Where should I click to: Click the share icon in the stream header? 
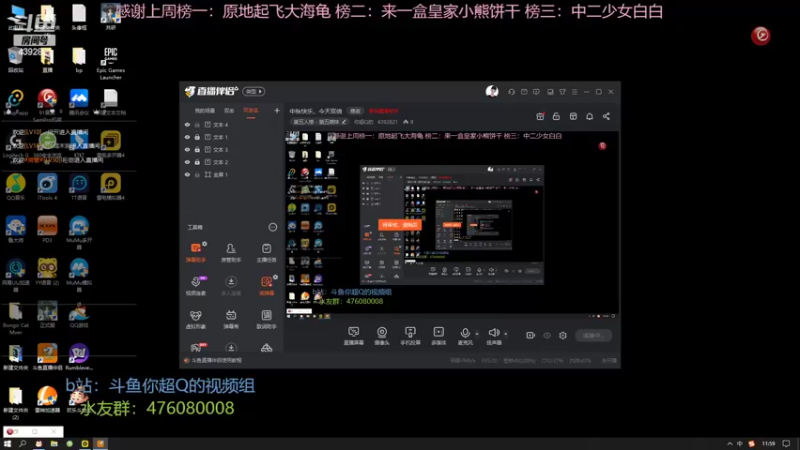coord(606,116)
